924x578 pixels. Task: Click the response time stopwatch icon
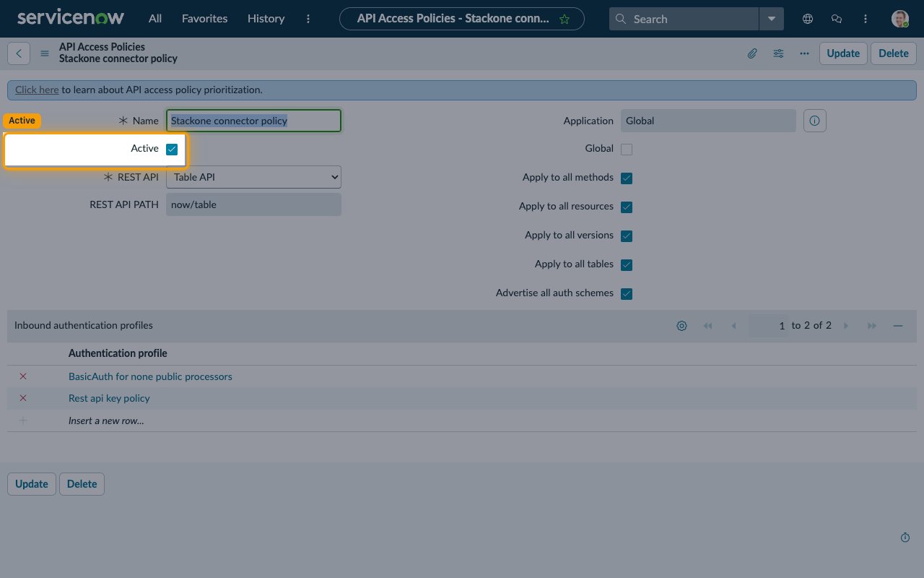(905, 538)
